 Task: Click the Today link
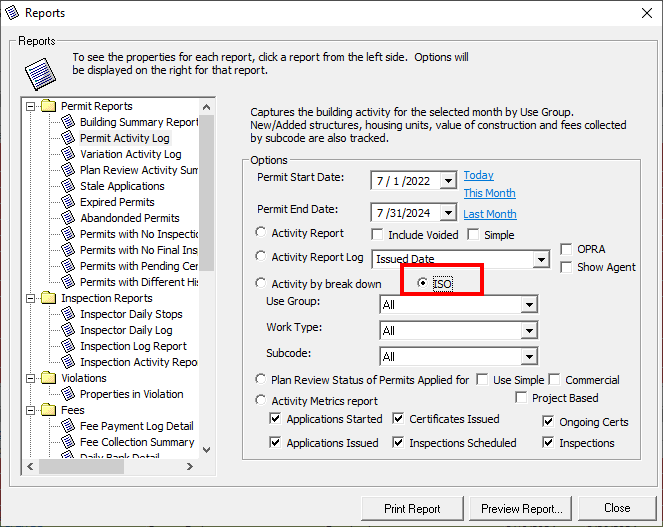coord(479,175)
